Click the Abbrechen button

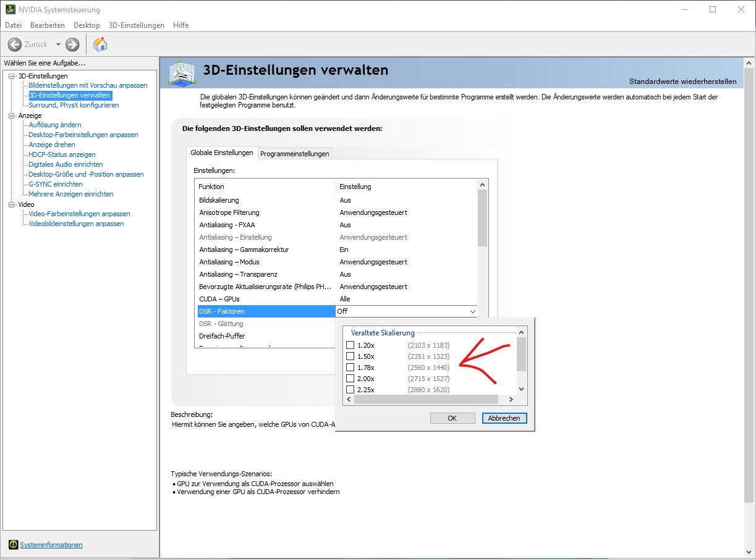504,418
